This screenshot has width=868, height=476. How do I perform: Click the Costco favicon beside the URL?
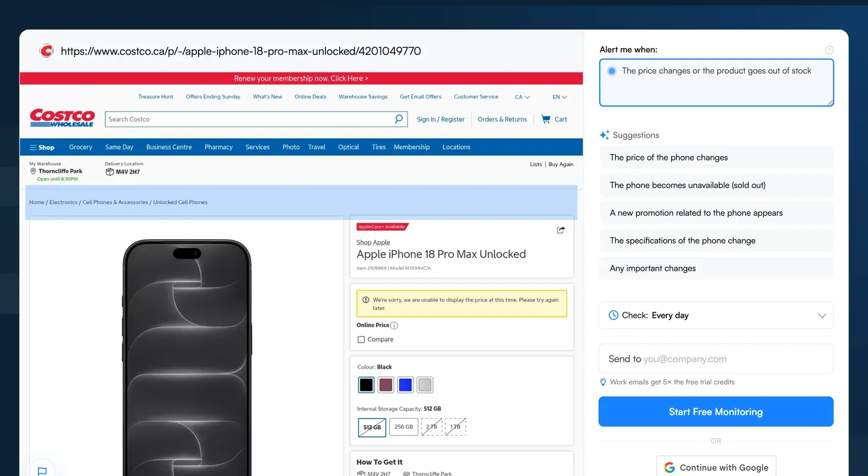click(47, 51)
